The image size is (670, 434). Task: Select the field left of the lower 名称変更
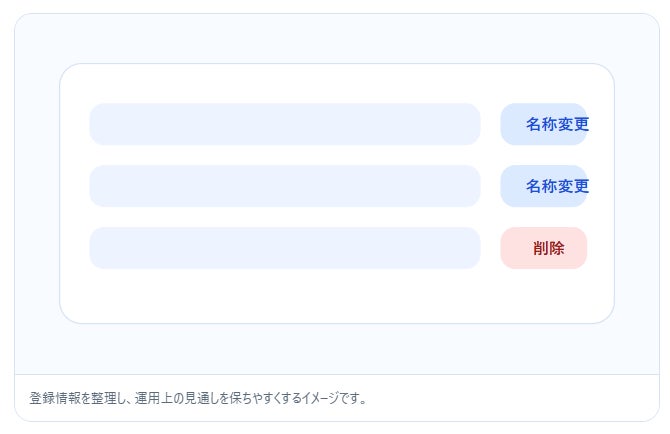(285, 186)
